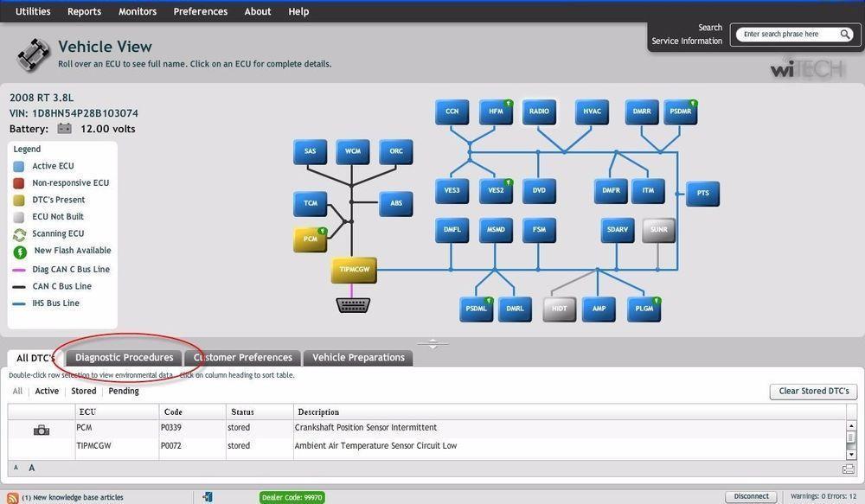Open the ABS ECU node
Screen dimensions: 865x504
(396, 203)
